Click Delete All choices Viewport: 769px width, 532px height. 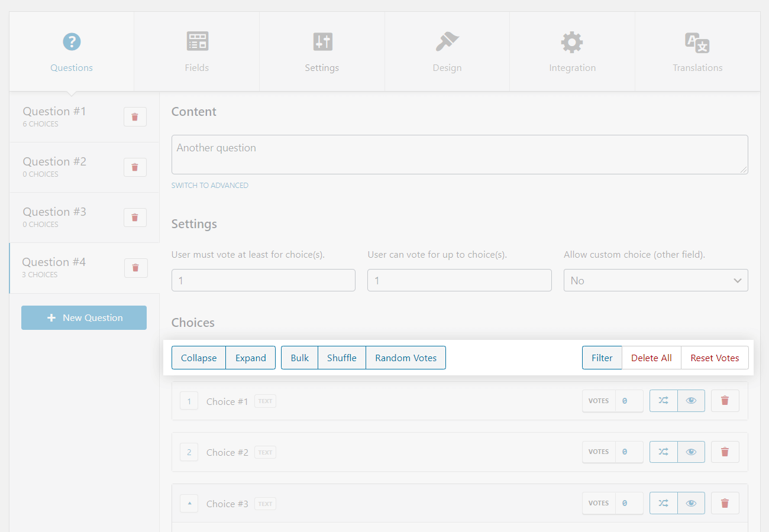click(x=651, y=358)
